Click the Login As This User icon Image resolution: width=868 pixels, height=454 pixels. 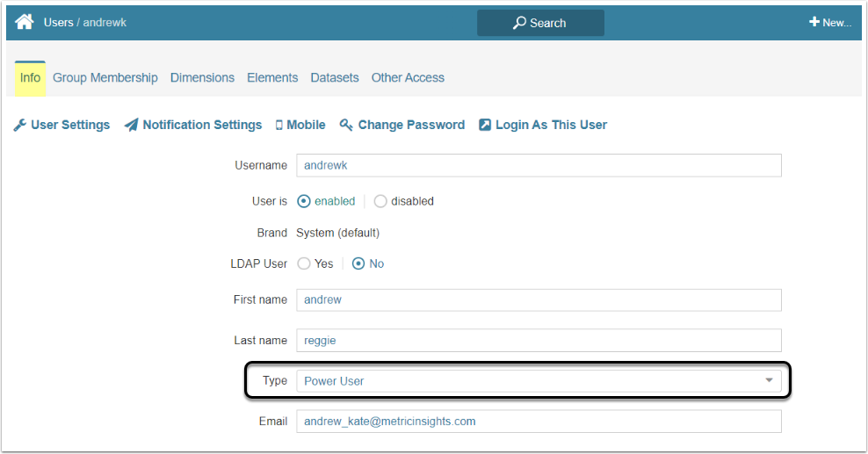(x=485, y=126)
